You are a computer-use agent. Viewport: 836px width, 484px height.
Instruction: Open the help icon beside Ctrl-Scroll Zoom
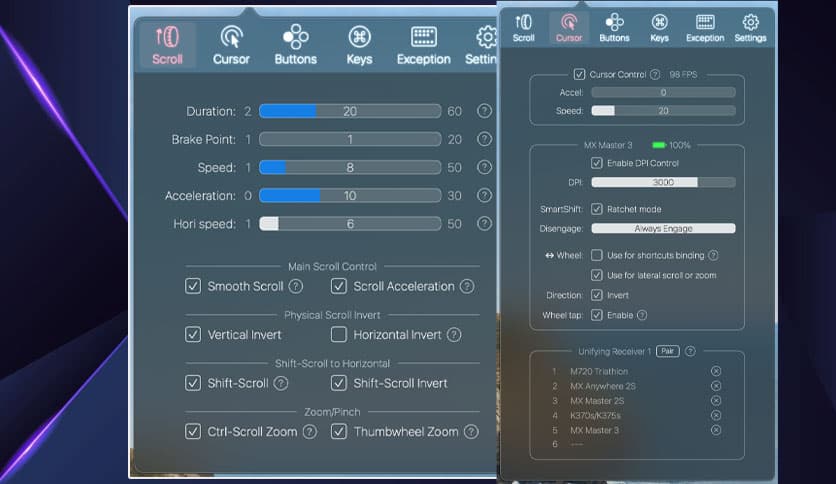click(310, 432)
